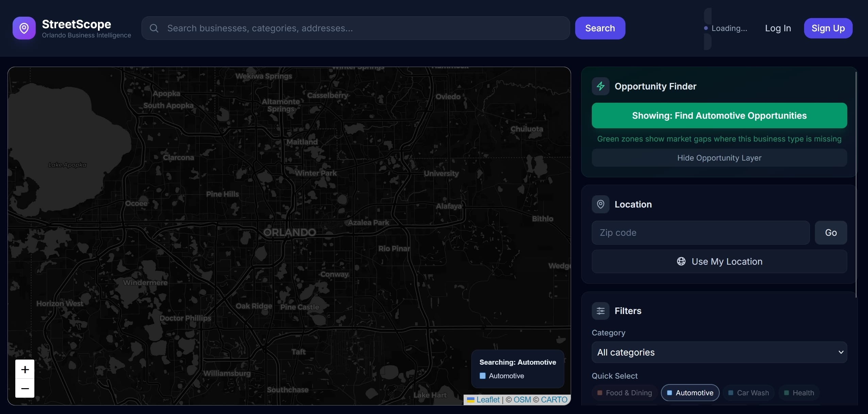Click the StreetScope location pin logo
The height and width of the screenshot is (414, 868).
tap(23, 28)
